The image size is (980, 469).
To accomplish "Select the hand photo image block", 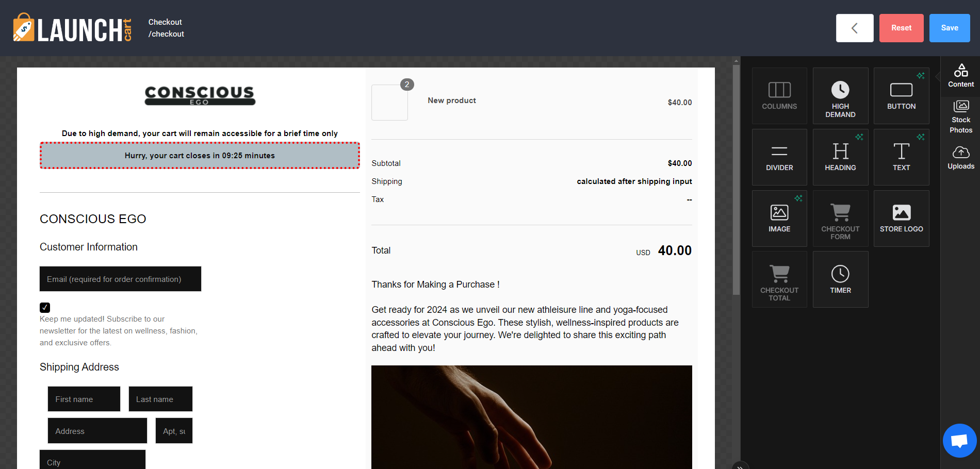I will pos(532,417).
